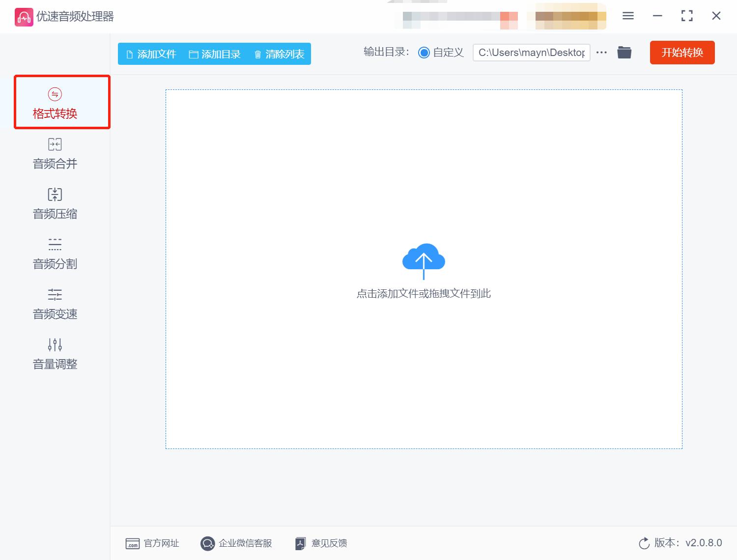Click the 企业微信客服 customer service icon

tap(208, 543)
